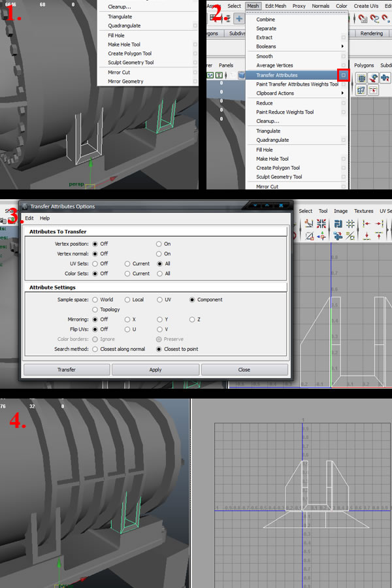The image size is (392, 588).
Task: Click the snap to curves magnet icon
Action: (x=374, y=18)
